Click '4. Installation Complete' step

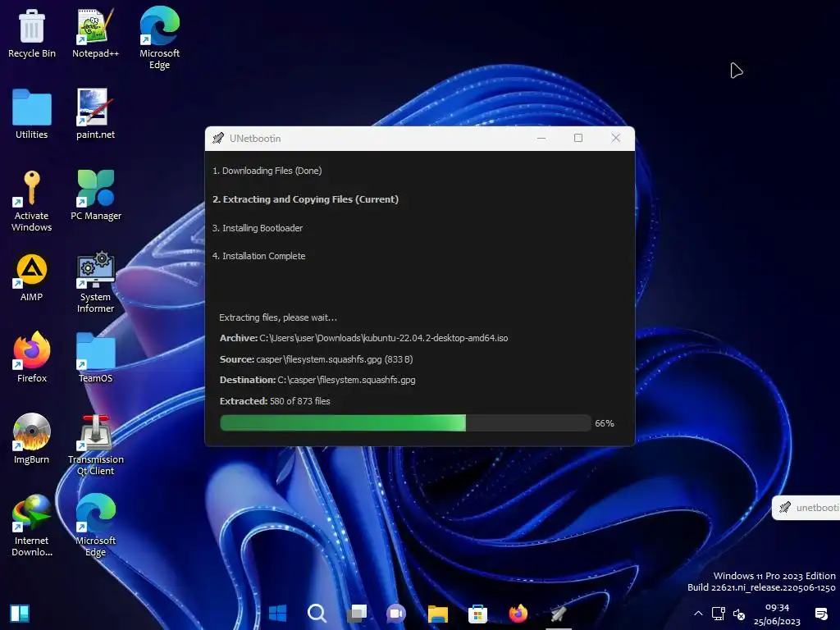pyautogui.click(x=258, y=256)
